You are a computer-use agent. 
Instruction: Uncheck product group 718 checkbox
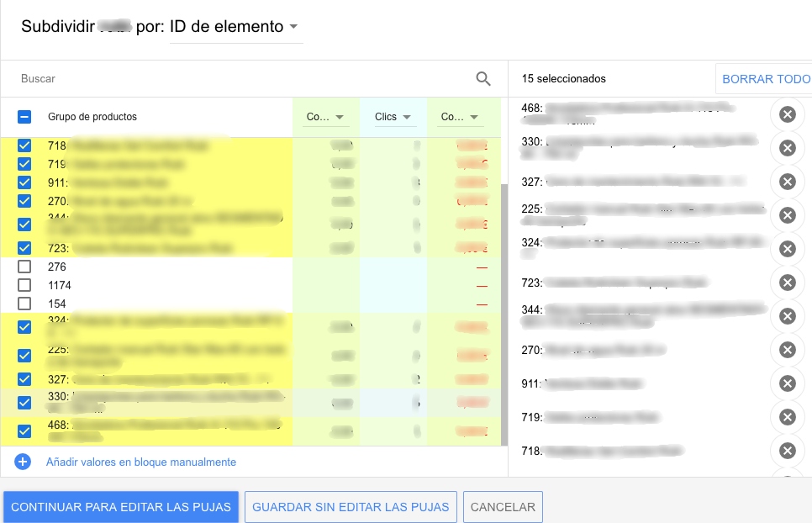pyautogui.click(x=24, y=145)
